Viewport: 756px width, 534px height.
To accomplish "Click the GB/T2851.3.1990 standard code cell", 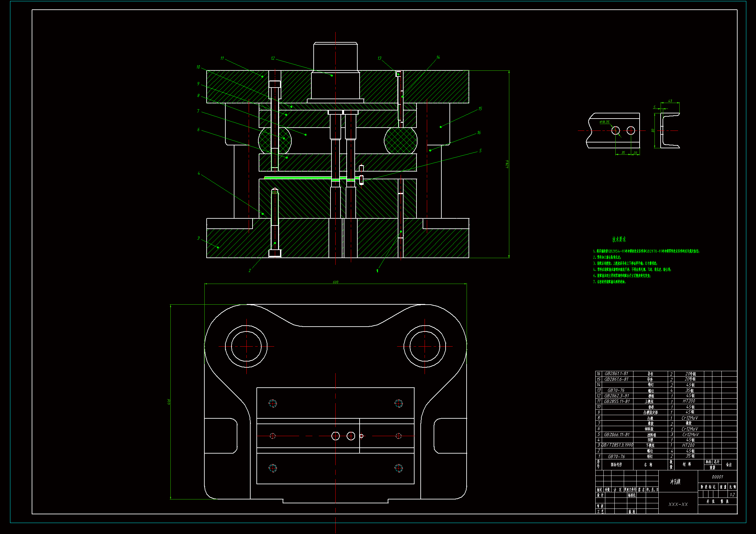I will click(617, 445).
